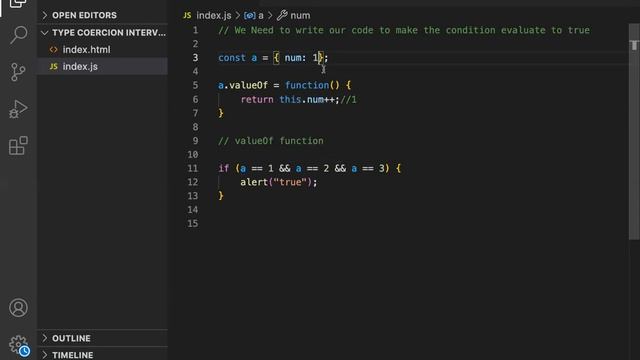Viewport: 640px width, 360px height.
Task: Click '// valueOf function' comment on line 9
Action: [271, 141]
